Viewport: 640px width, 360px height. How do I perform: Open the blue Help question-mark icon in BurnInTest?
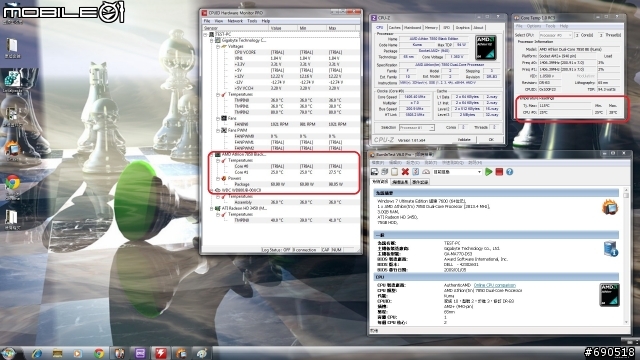pos(509,172)
